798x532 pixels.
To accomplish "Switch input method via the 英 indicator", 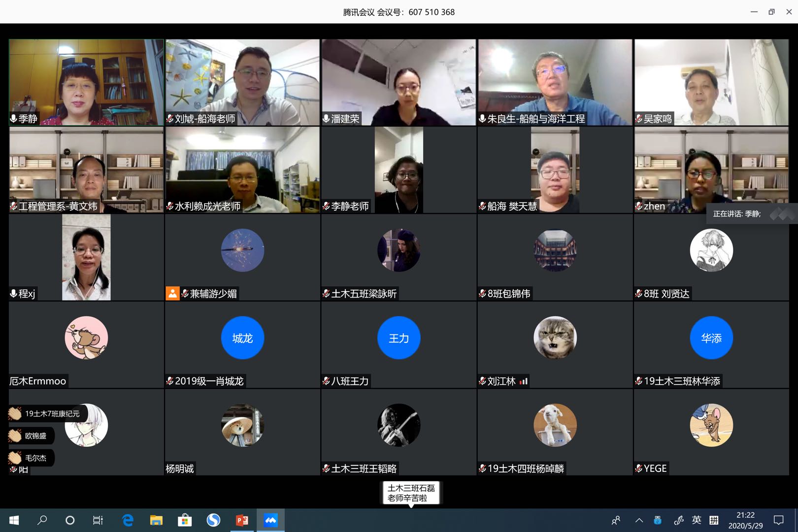I will (x=696, y=520).
